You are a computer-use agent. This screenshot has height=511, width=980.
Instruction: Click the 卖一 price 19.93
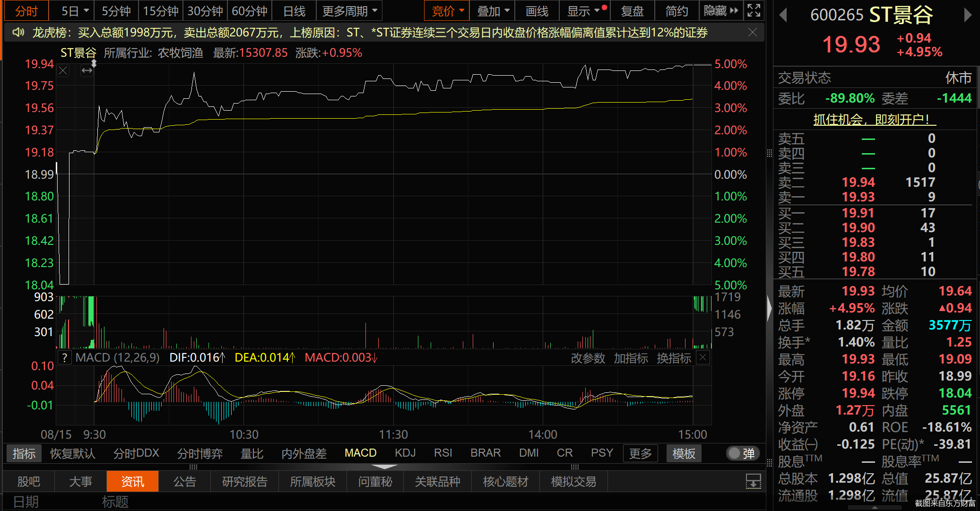pos(859,197)
